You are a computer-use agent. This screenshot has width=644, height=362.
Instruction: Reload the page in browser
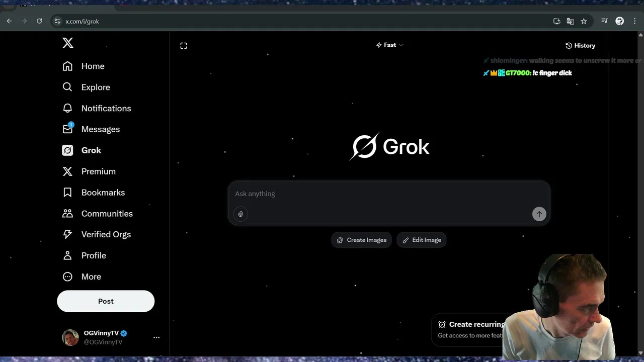(x=39, y=21)
